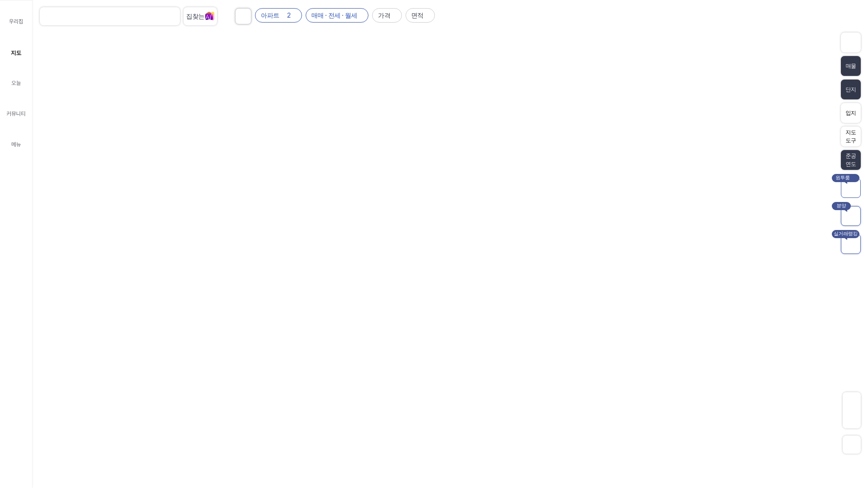Select the 지도 sidebar item
Screen dimensions: 868x488
click(x=16, y=53)
